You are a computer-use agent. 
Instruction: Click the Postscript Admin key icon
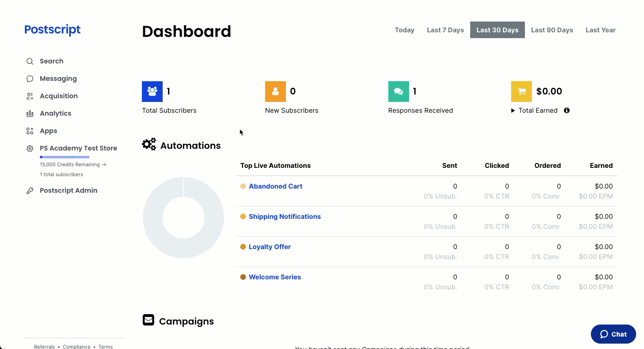click(x=30, y=191)
